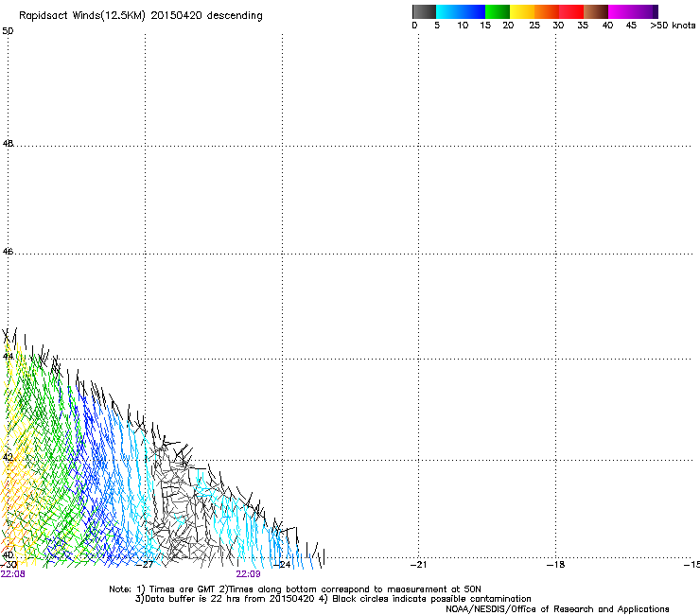Click the longitude label -18
700x615 pixels.
click(x=556, y=565)
